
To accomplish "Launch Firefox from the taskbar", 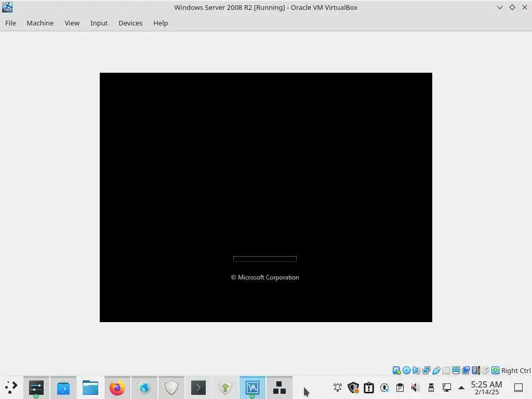I will tap(117, 388).
